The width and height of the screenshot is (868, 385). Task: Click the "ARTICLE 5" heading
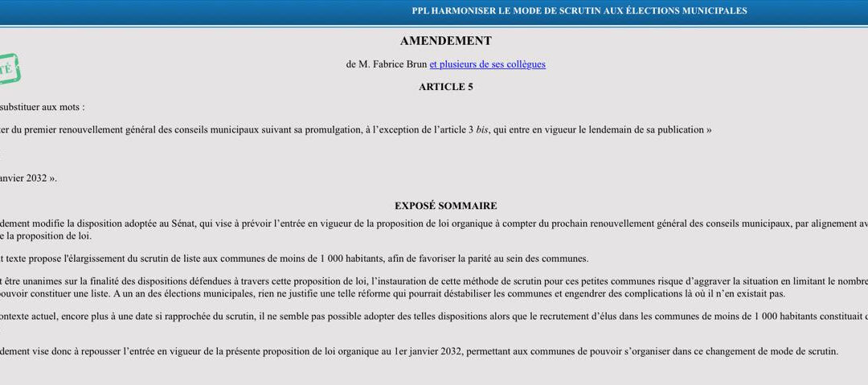(445, 87)
